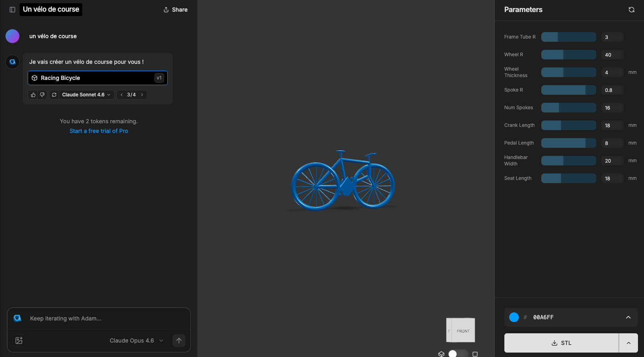Click the thumbs up feedback icon

pos(33,95)
